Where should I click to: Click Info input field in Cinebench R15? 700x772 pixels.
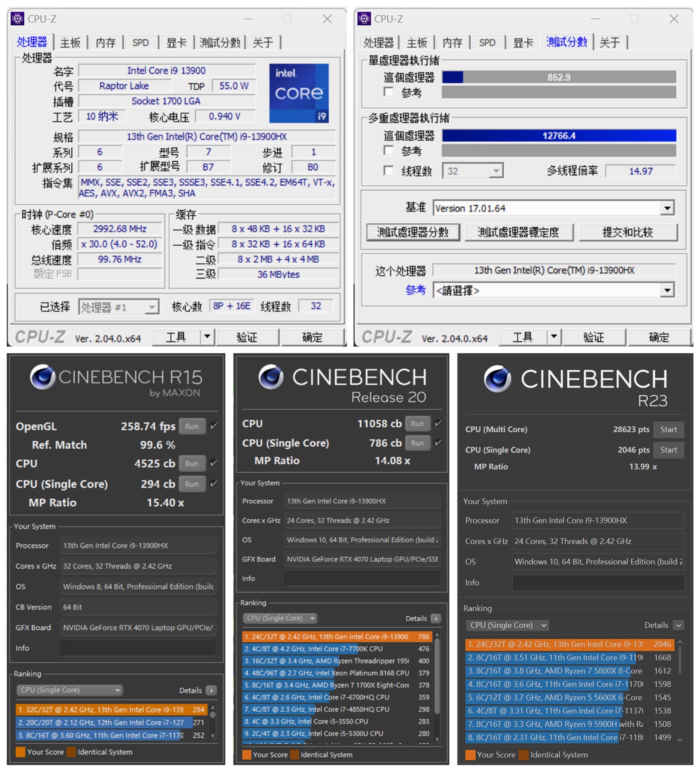(x=138, y=648)
